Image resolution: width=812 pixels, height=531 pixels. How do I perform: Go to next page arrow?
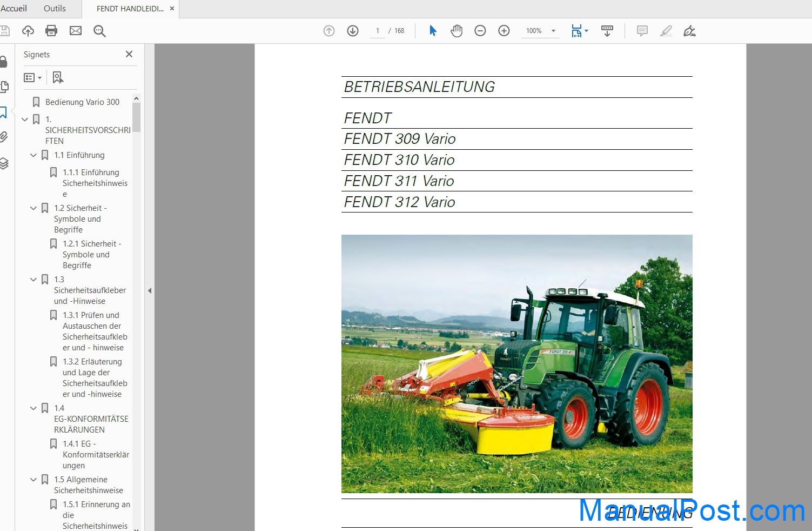coord(353,31)
